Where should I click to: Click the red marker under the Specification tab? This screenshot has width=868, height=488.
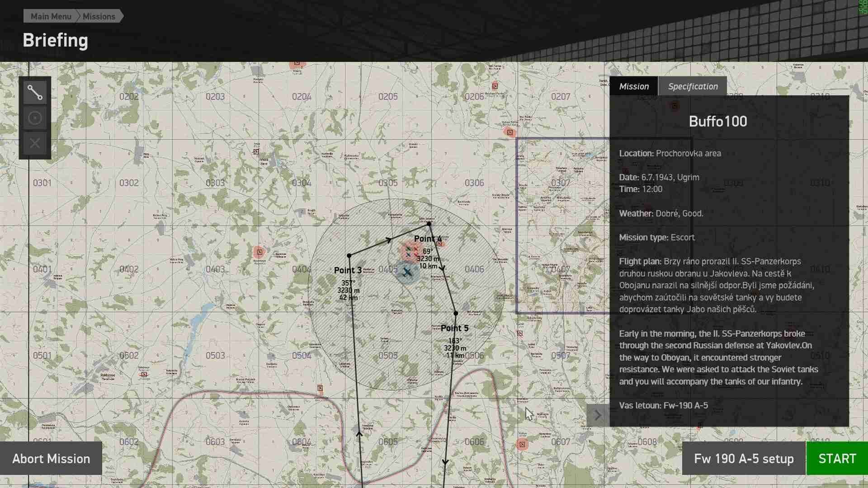click(x=675, y=106)
